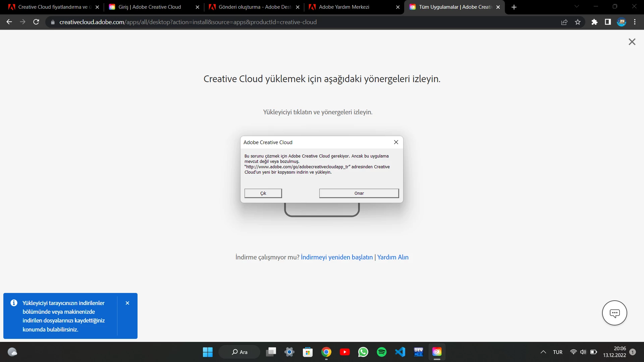The width and height of the screenshot is (644, 362).
Task: Reload the current page
Action: 36,22
